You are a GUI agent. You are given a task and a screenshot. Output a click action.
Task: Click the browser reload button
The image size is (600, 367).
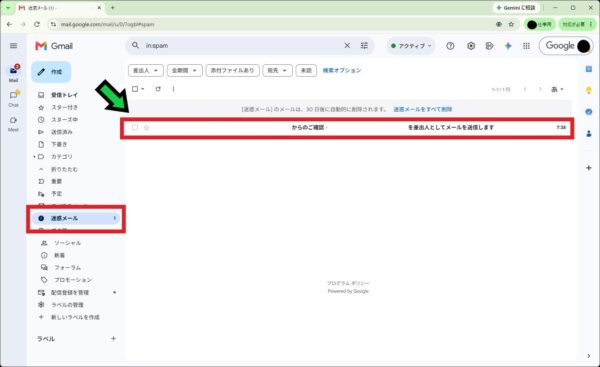[x=37, y=24]
